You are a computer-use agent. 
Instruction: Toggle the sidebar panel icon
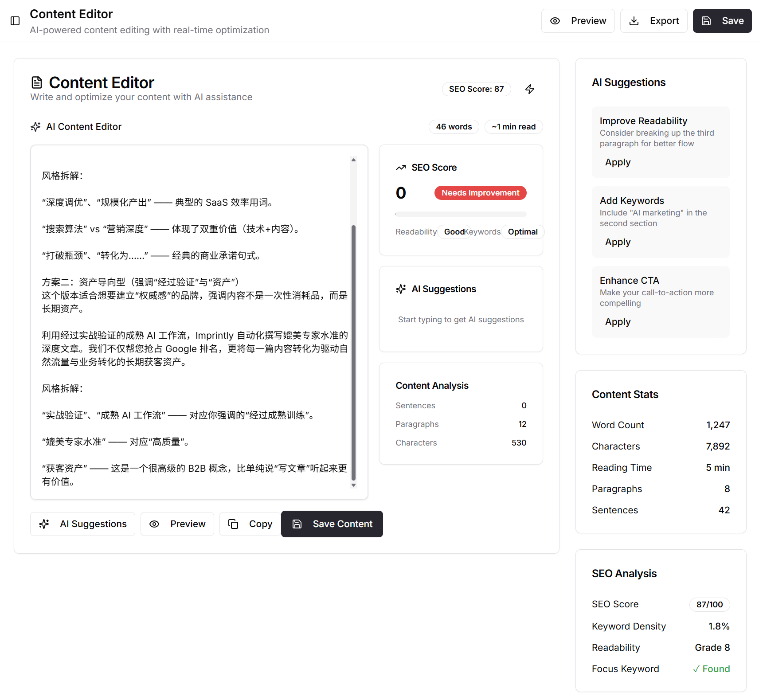tap(15, 21)
